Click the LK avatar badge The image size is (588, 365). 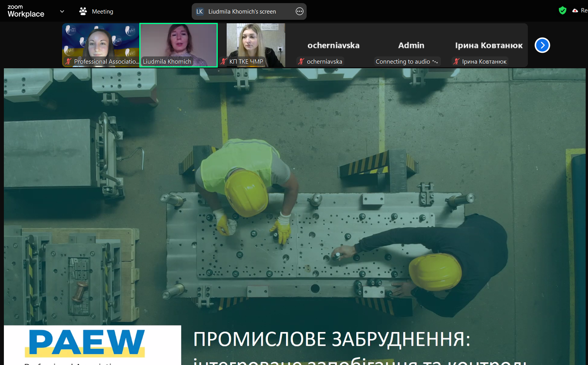pos(199,12)
